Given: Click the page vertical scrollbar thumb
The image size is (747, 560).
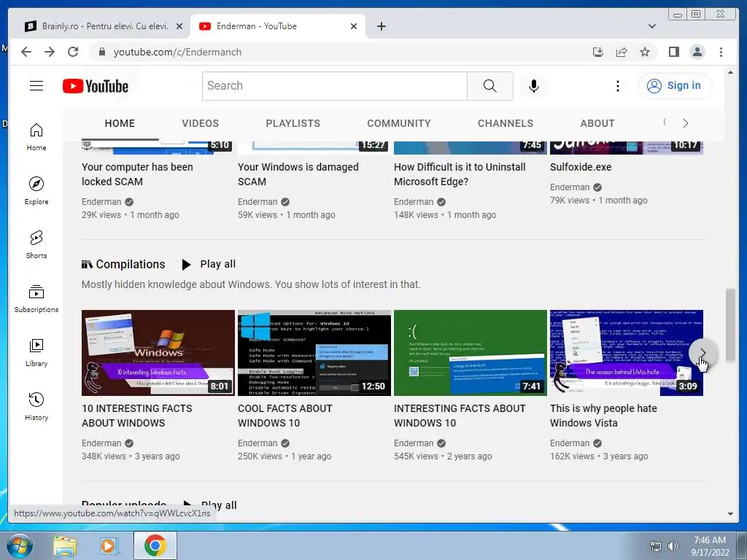Looking at the screenshot, I should pyautogui.click(x=730, y=324).
